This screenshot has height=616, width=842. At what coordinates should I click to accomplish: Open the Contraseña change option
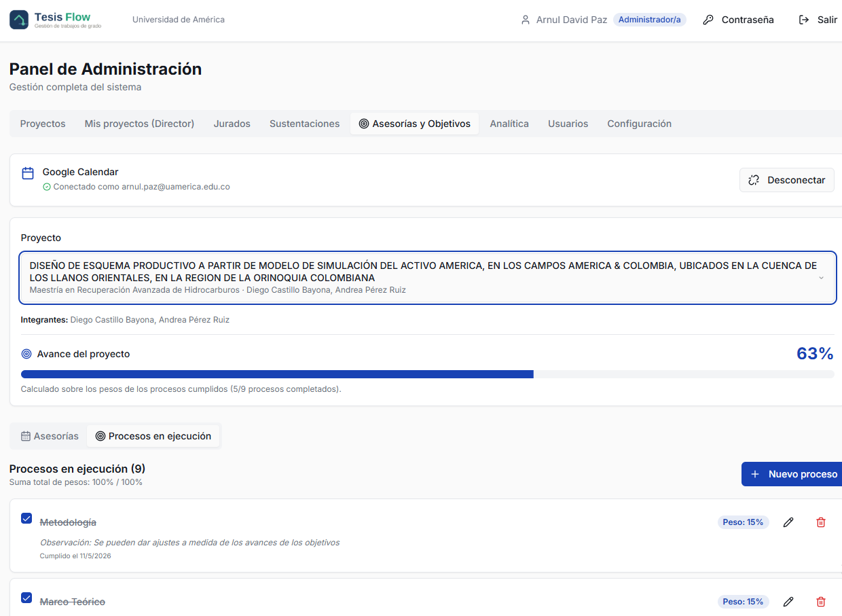coord(739,20)
